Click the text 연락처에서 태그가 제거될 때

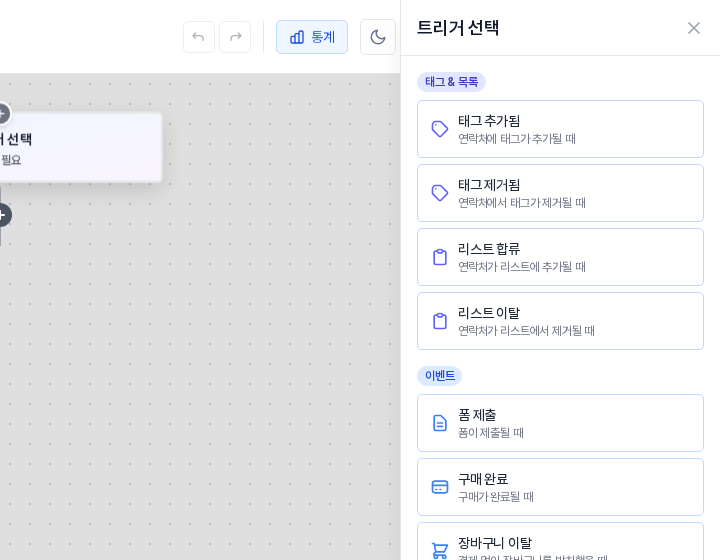click(x=522, y=202)
